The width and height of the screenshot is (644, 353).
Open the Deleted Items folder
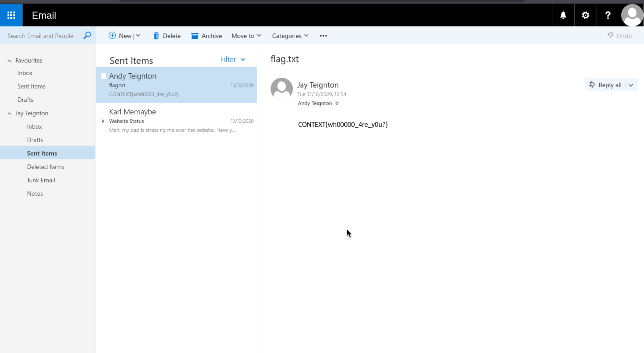coord(45,167)
